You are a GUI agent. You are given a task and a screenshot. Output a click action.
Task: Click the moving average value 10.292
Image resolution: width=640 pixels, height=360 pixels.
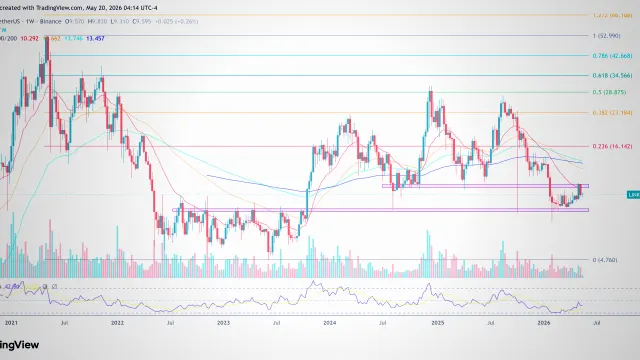pos(29,38)
